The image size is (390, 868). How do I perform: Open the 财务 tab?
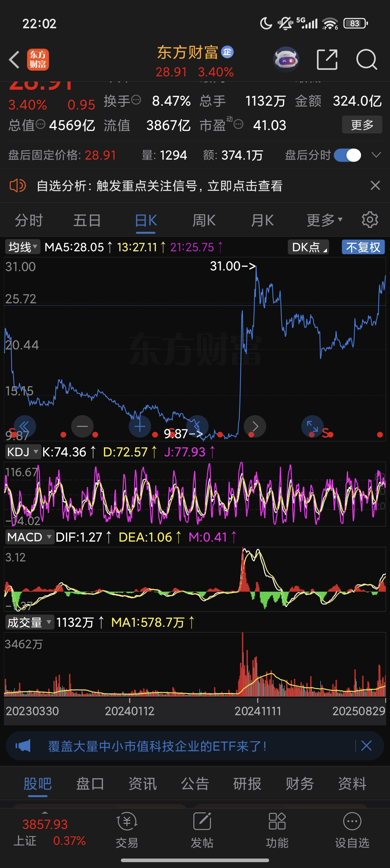click(x=300, y=783)
